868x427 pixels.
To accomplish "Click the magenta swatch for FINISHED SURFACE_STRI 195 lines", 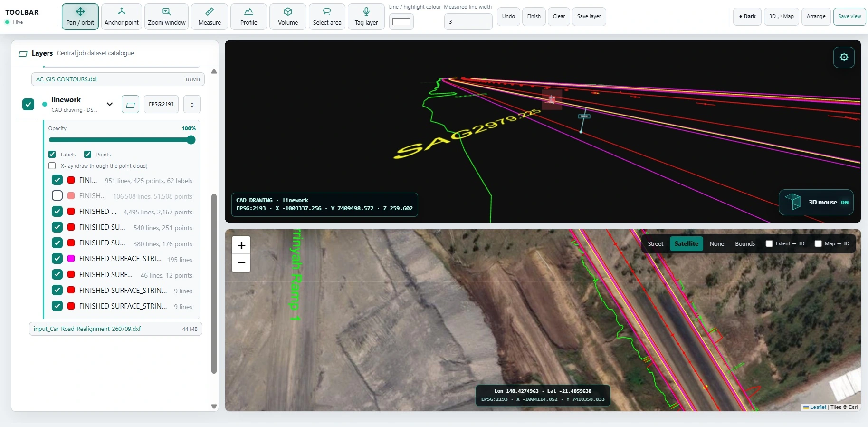I will click(x=71, y=259).
